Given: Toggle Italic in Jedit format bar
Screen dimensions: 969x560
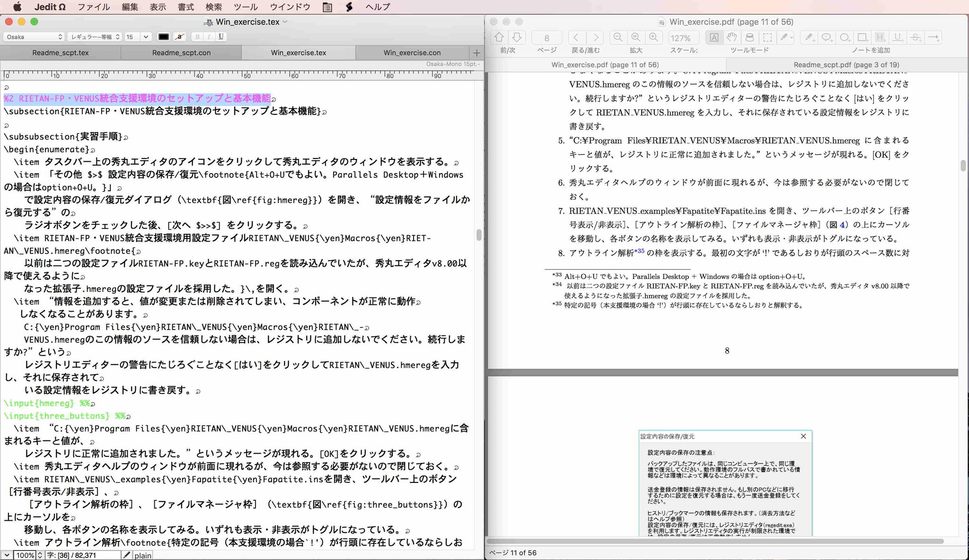Looking at the screenshot, I should click(209, 36).
